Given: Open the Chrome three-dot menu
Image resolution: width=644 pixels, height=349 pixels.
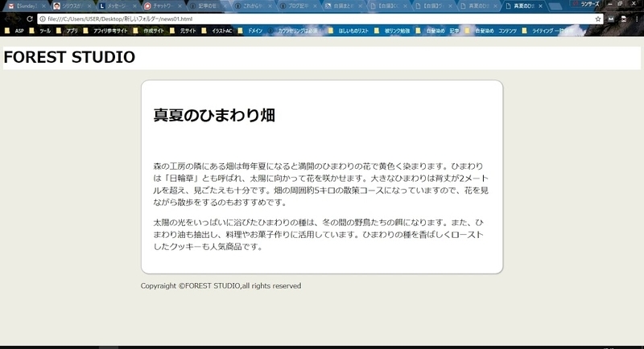Looking at the screenshot, I should coord(636,18).
